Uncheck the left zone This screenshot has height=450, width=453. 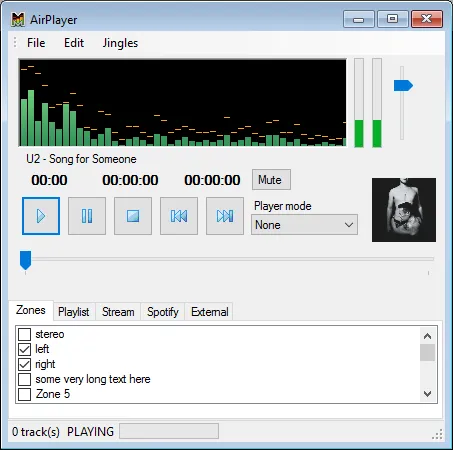tap(24, 349)
